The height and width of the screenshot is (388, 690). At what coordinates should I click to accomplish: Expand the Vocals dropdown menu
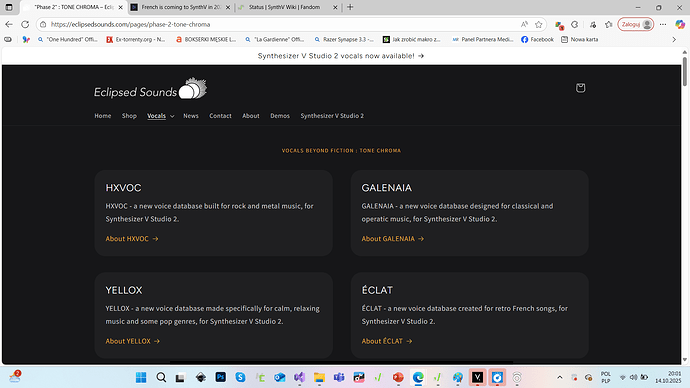pos(172,116)
